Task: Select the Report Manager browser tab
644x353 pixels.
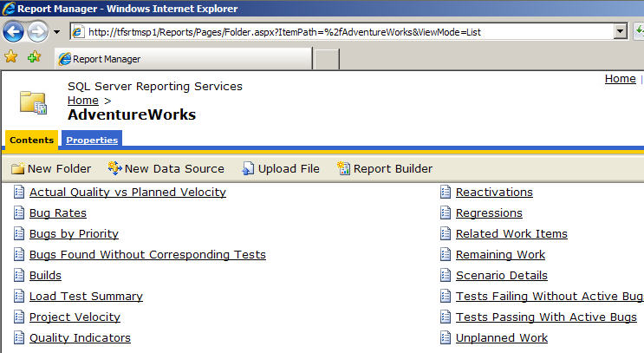Action: point(184,59)
